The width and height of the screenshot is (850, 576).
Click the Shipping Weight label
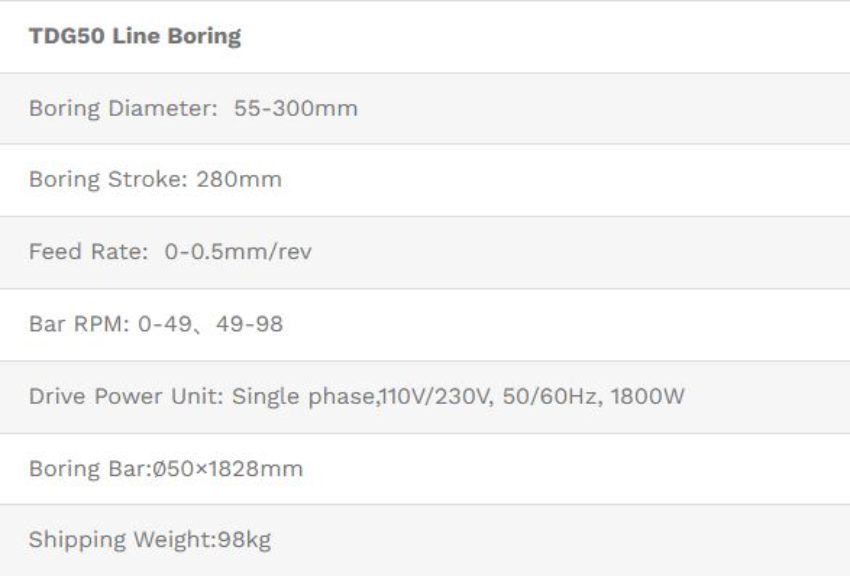(121, 541)
